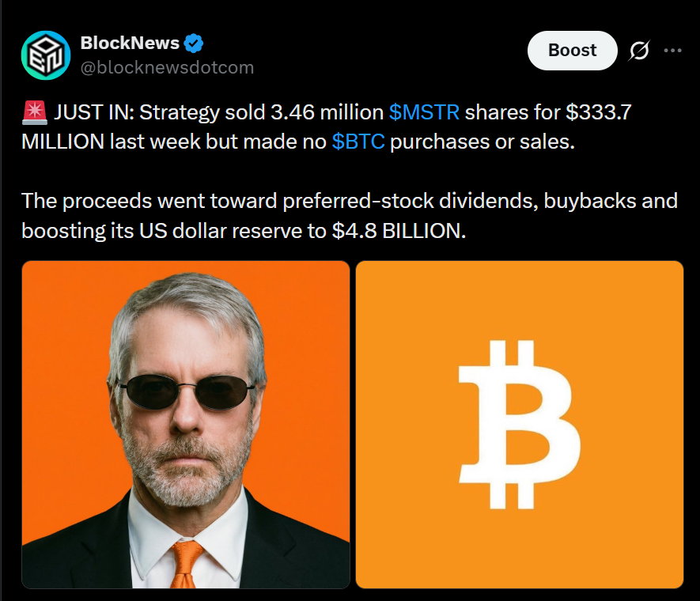Click the blue verified checkmark badge

coord(194,43)
